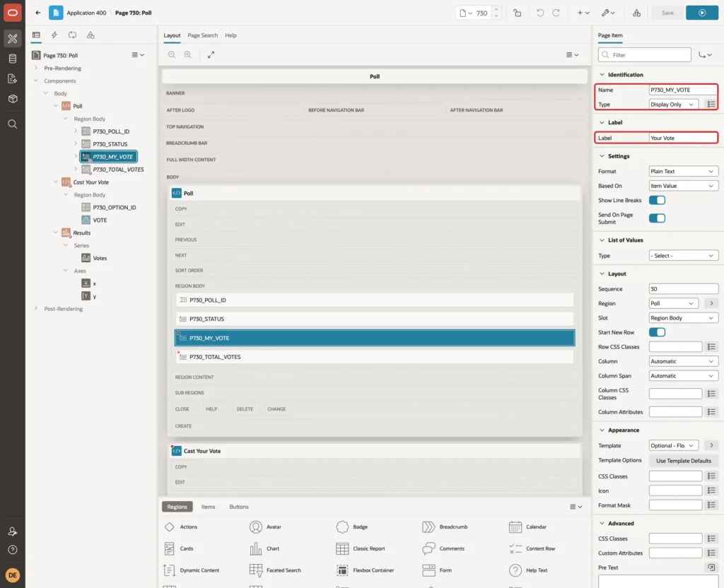
Task: Select the Calendar region in gallery
Action: point(527,527)
